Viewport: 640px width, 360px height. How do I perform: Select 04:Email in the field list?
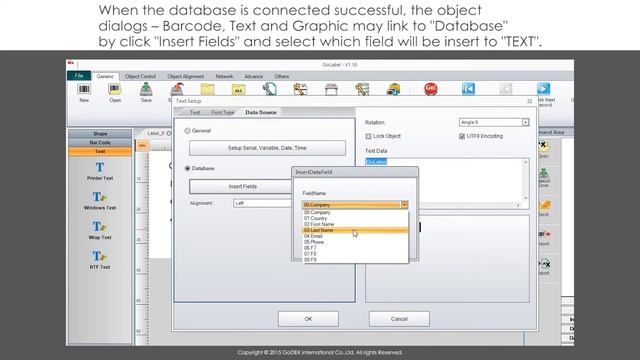tap(354, 236)
